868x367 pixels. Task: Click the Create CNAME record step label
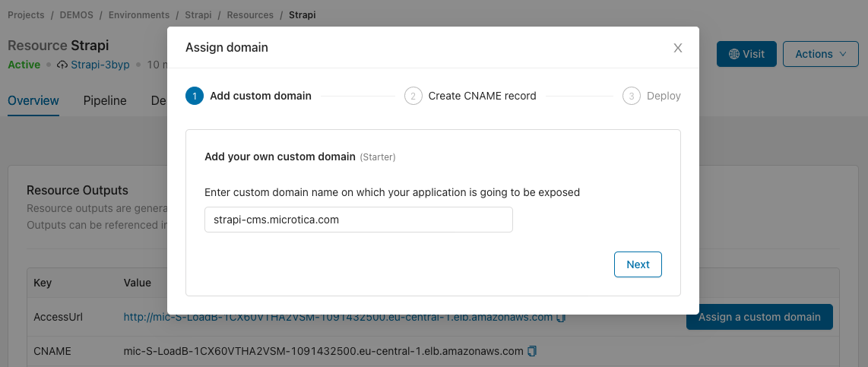pos(482,96)
